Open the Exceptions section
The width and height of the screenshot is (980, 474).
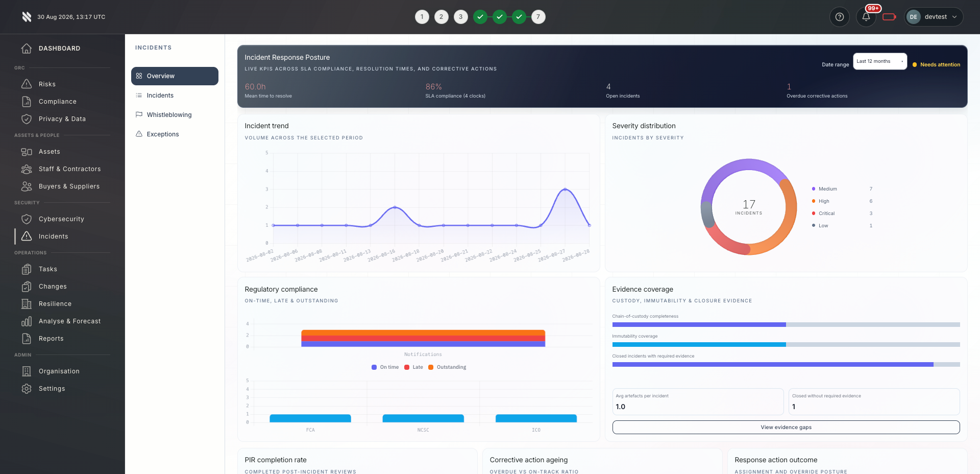coord(175,134)
